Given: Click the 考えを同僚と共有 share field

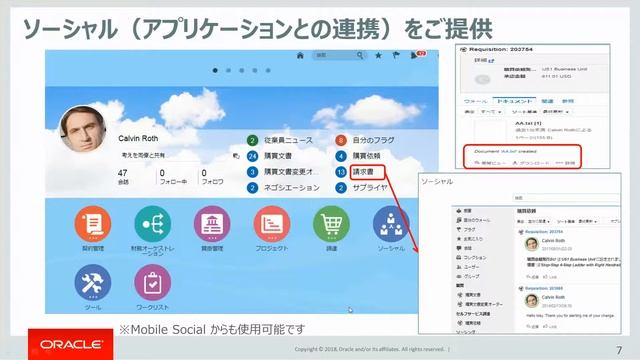Looking at the screenshot, I should pos(175,156).
